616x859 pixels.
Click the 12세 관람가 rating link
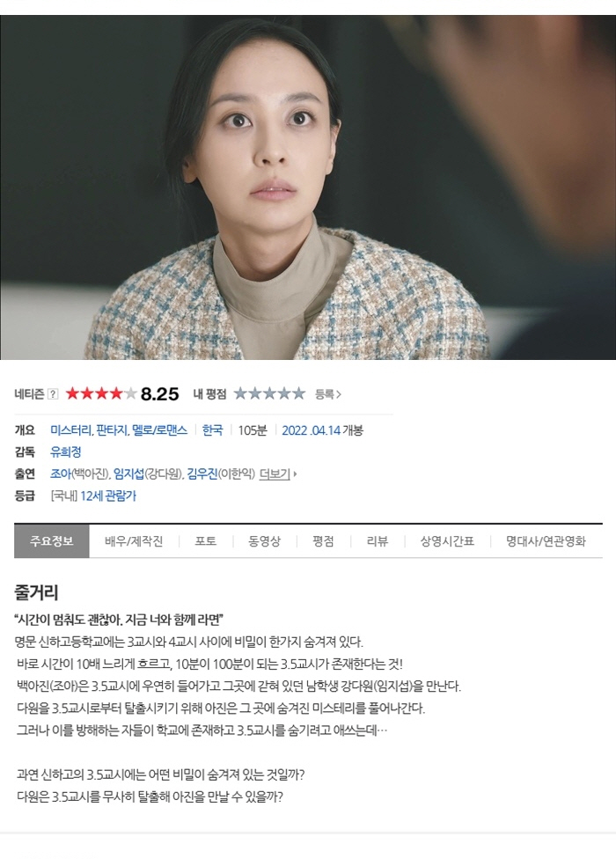108,496
